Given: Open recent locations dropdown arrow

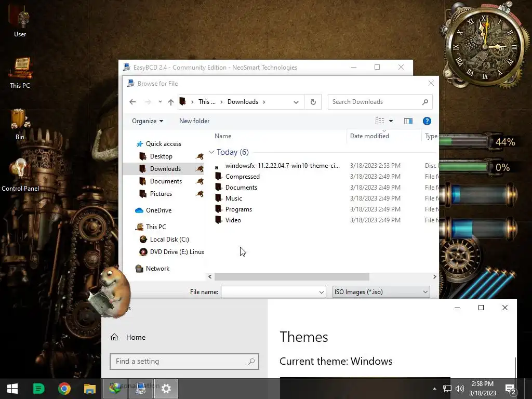Looking at the screenshot, I should 160,102.
